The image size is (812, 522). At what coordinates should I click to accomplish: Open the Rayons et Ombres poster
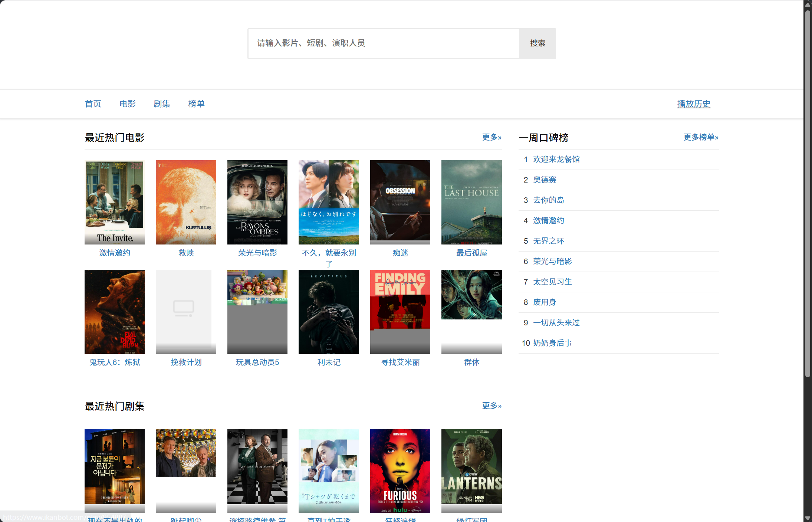pyautogui.click(x=257, y=202)
